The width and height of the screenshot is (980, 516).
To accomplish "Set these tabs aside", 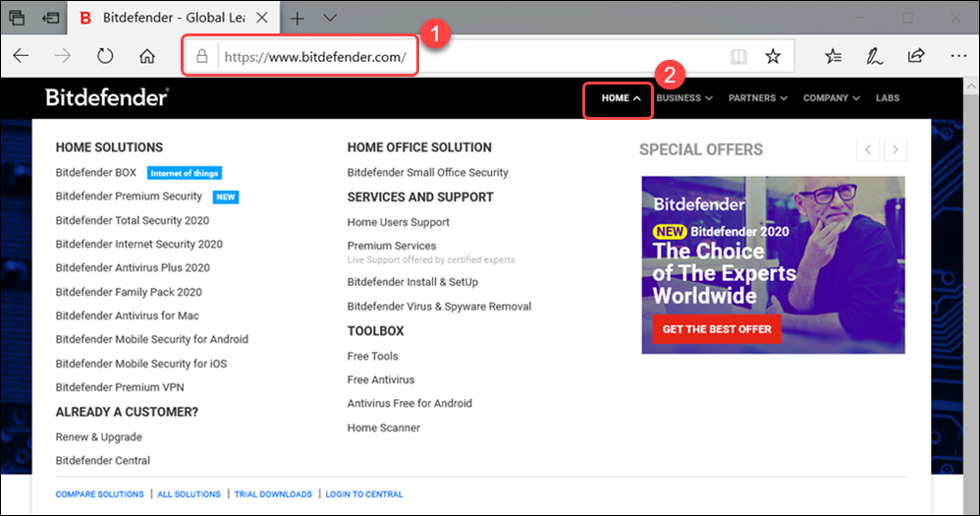I will coord(50,18).
